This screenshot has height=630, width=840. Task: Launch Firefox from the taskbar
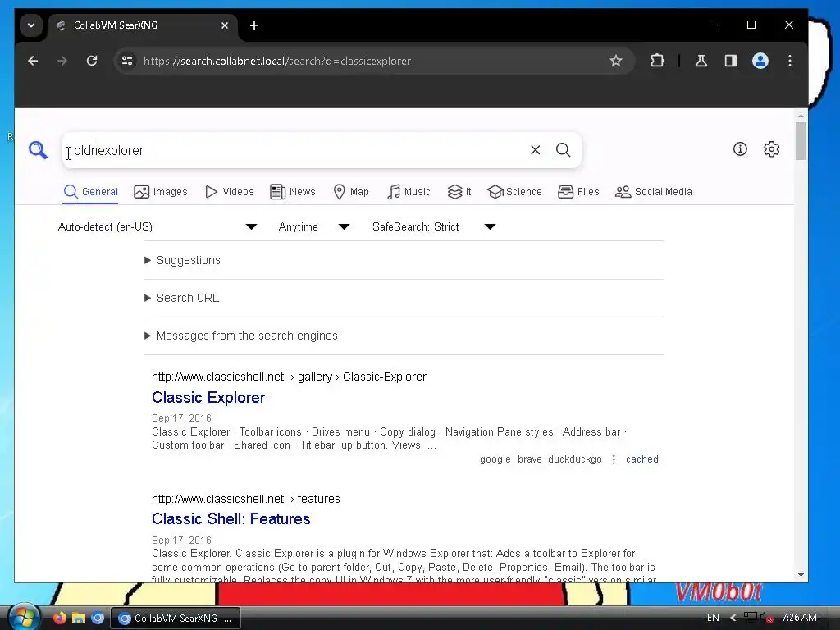(59, 618)
